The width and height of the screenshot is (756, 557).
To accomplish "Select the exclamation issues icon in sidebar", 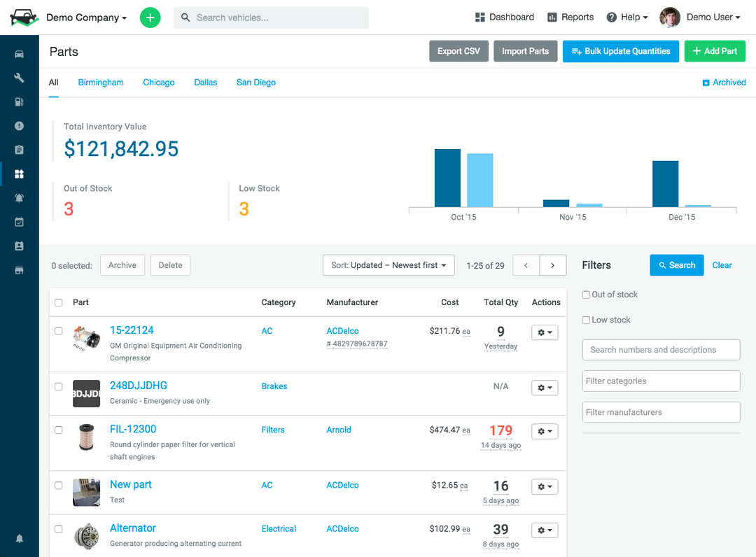I will [20, 126].
